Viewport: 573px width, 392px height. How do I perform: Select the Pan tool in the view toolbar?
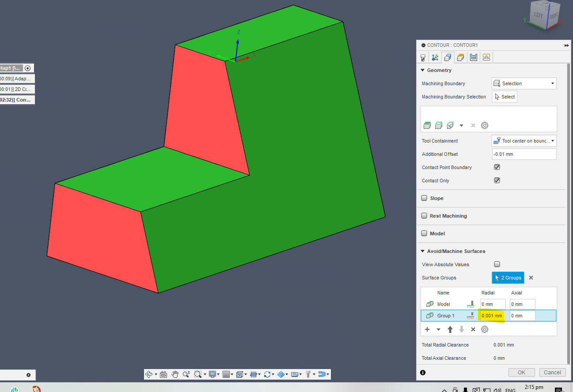click(x=175, y=374)
